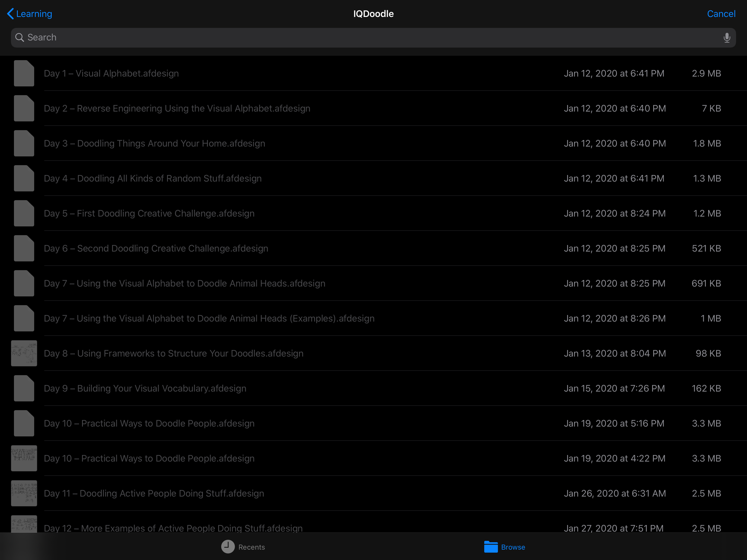The height and width of the screenshot is (560, 747).
Task: Click the date Jan 15, 2020 at 7:26 PM
Action: tap(614, 389)
